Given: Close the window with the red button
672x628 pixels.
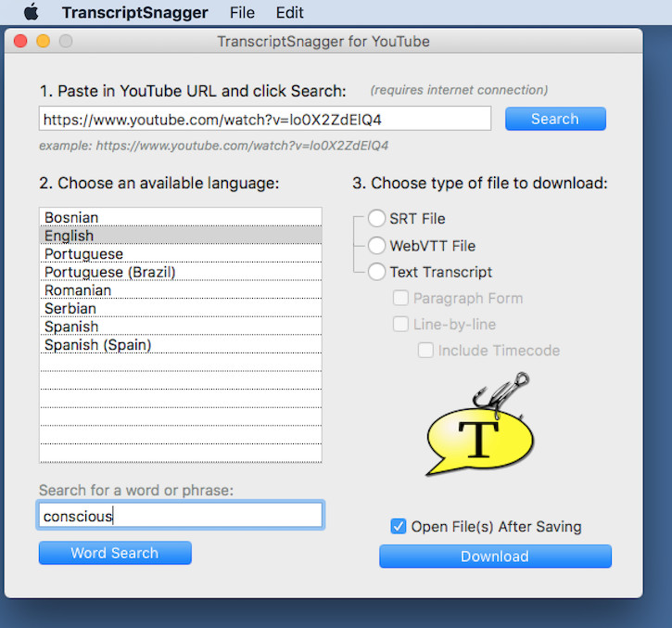Looking at the screenshot, I should [20, 41].
